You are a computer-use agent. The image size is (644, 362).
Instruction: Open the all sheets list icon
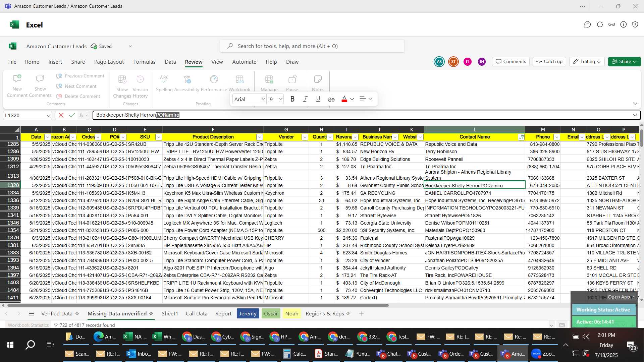pyautogui.click(x=32, y=314)
